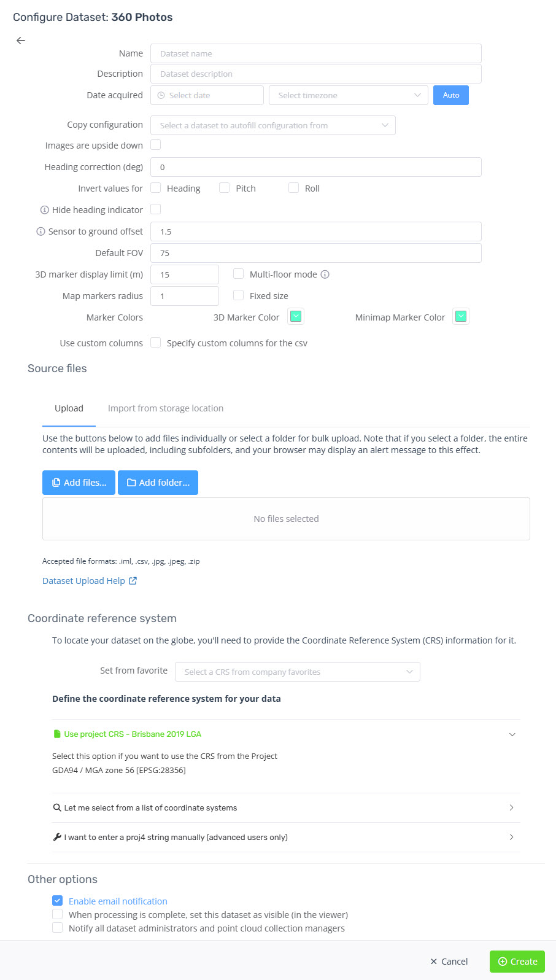
Task: Click wrench icon for proj4 string option
Action: click(57, 837)
